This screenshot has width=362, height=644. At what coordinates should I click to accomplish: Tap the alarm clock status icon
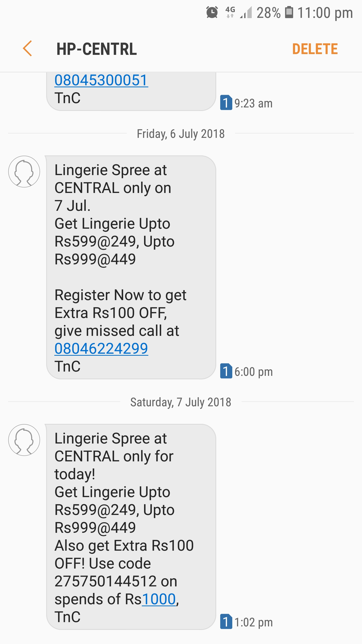[212, 13]
